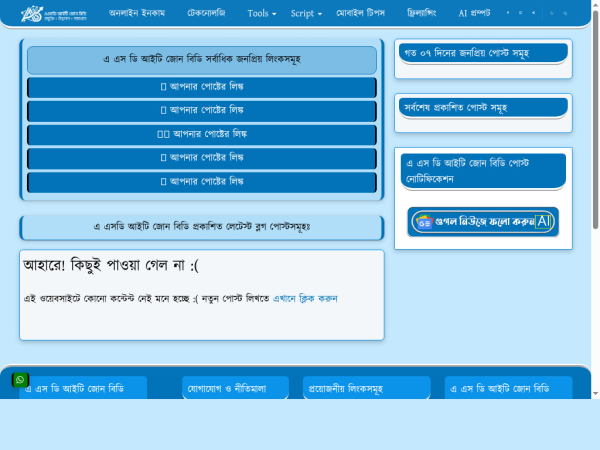Click the page vertical scrollbar thumb
The width and height of the screenshot is (600, 450).
click(x=595, y=120)
